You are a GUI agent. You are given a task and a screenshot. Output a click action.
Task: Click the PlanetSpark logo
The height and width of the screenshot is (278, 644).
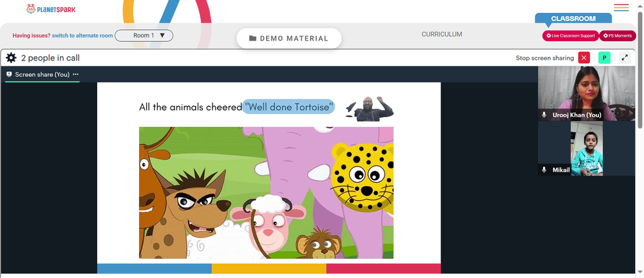[x=51, y=8]
